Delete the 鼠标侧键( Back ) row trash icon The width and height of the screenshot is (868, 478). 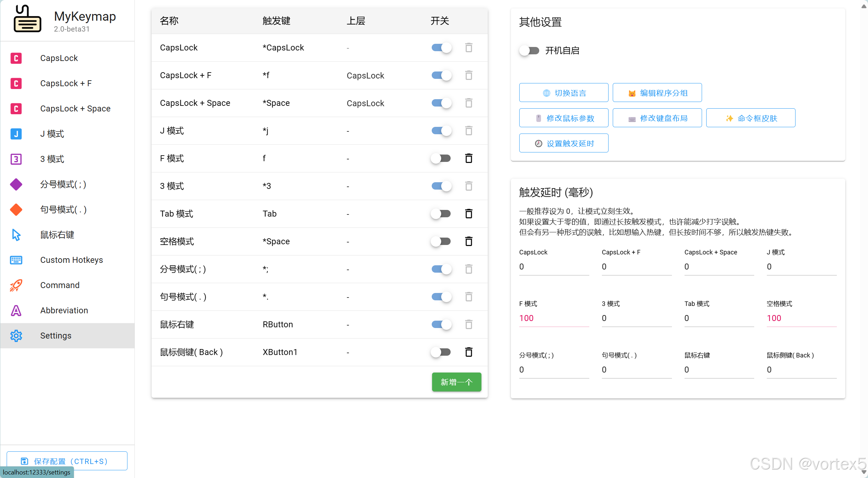[x=469, y=352]
